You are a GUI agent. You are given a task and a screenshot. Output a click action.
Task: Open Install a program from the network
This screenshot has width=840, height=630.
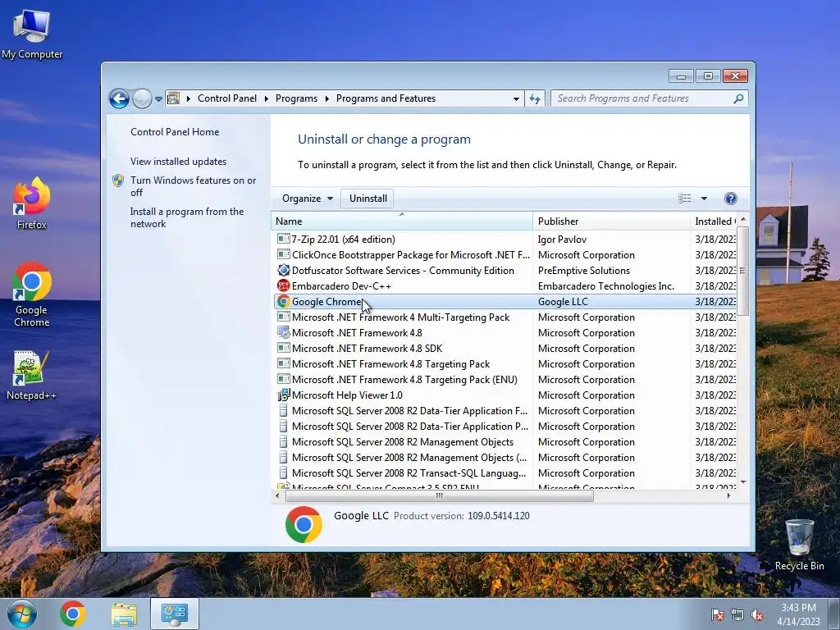click(x=187, y=217)
